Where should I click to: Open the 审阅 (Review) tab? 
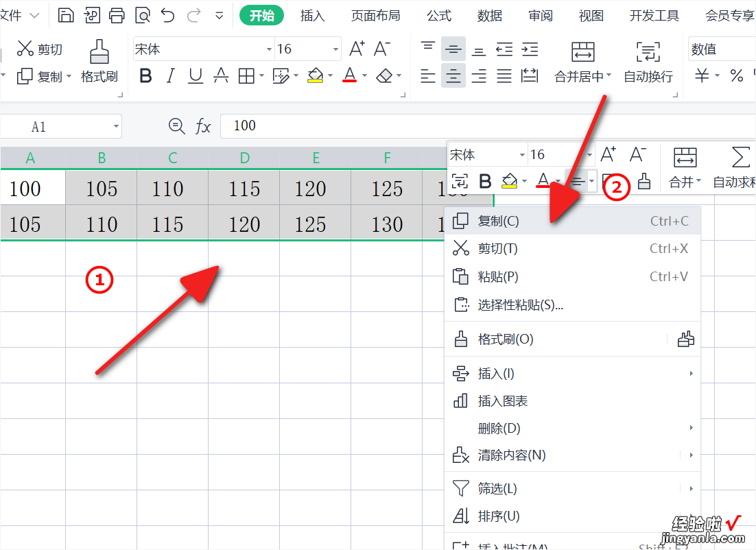tap(541, 16)
